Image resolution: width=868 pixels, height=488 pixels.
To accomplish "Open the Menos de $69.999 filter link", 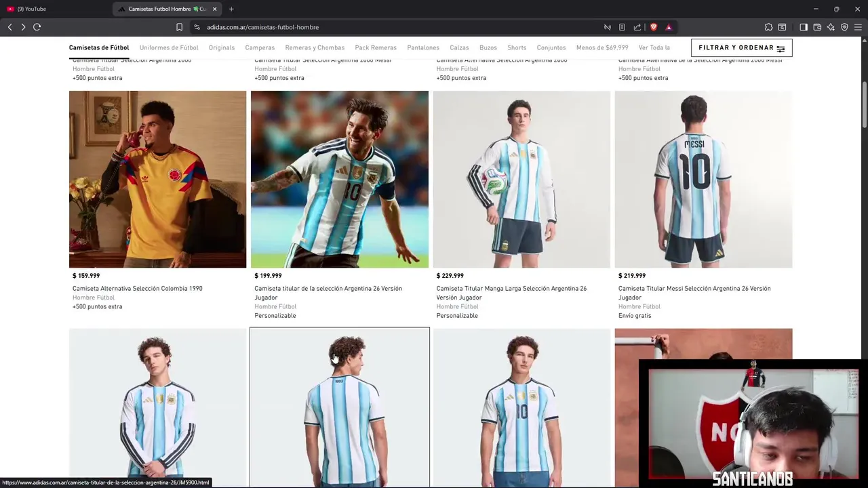I will (602, 47).
